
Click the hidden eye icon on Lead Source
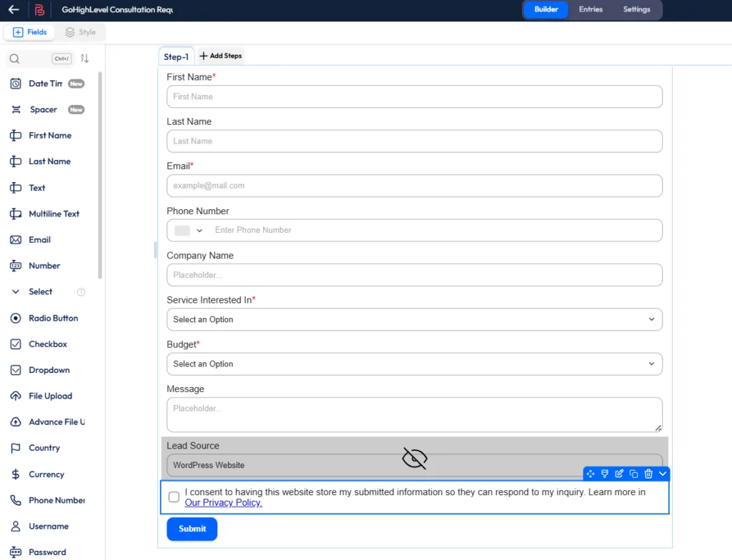pyautogui.click(x=415, y=459)
